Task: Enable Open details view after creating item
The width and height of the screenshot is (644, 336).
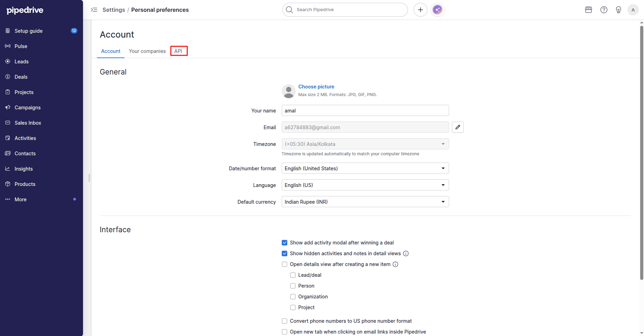Action: coord(285,264)
